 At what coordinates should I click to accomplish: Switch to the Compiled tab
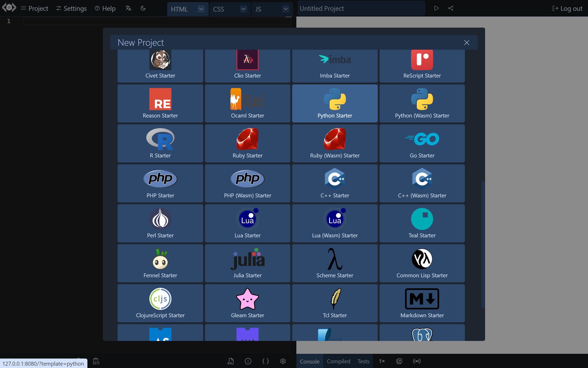point(338,361)
